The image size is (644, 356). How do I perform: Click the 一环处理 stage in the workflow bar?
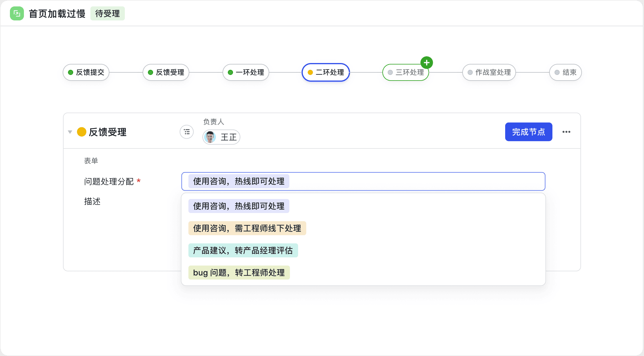pyautogui.click(x=246, y=72)
